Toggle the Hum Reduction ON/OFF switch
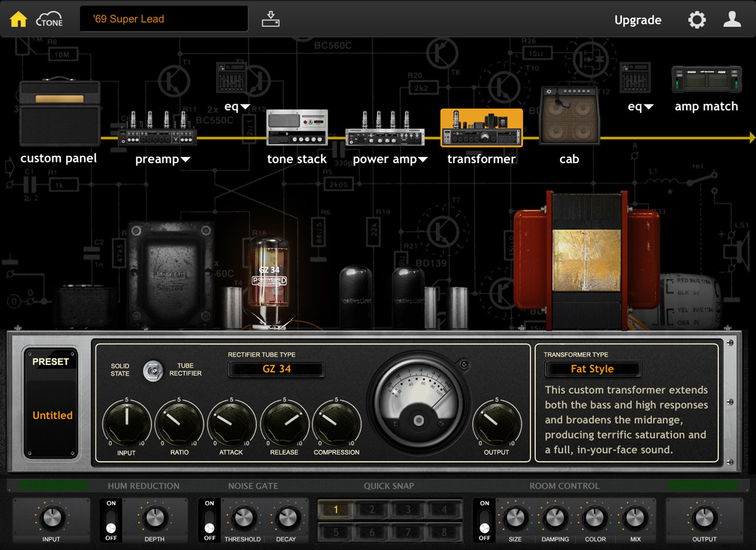 pos(112,520)
